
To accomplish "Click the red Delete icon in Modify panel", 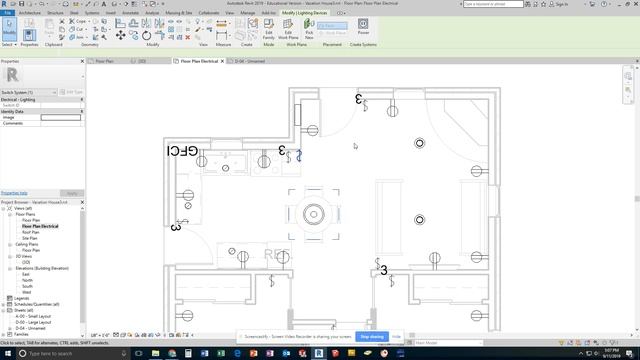I will tap(188, 38).
